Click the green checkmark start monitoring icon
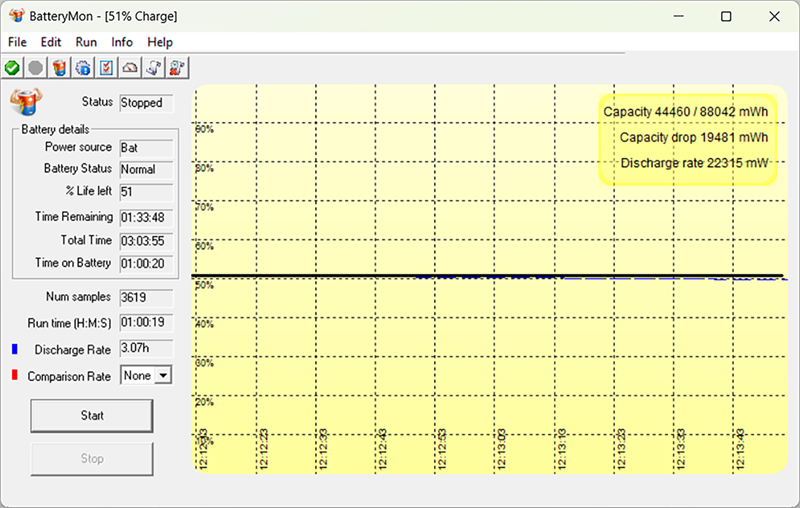The image size is (800, 508). pos(12,68)
